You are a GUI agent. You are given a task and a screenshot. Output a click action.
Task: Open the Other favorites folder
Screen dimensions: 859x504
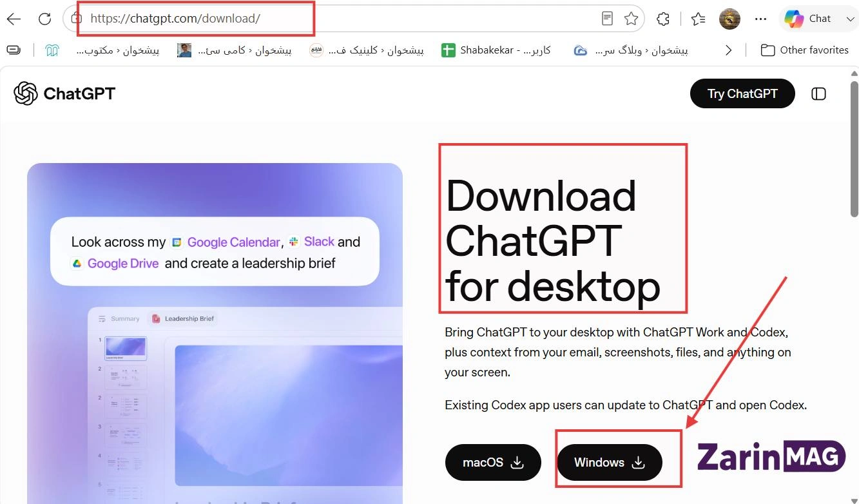[804, 50]
